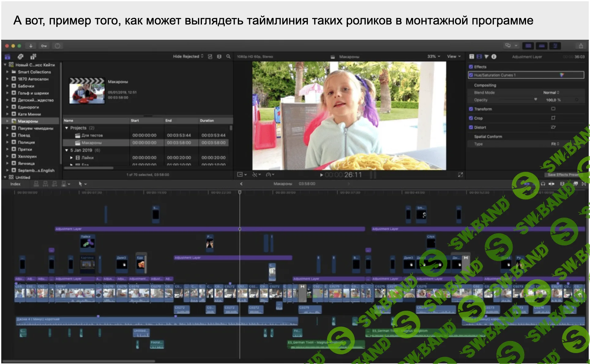Image resolution: width=590 pixels, height=364 pixels.
Task: Select the Import Media clapperboard icon
Action: point(8,57)
